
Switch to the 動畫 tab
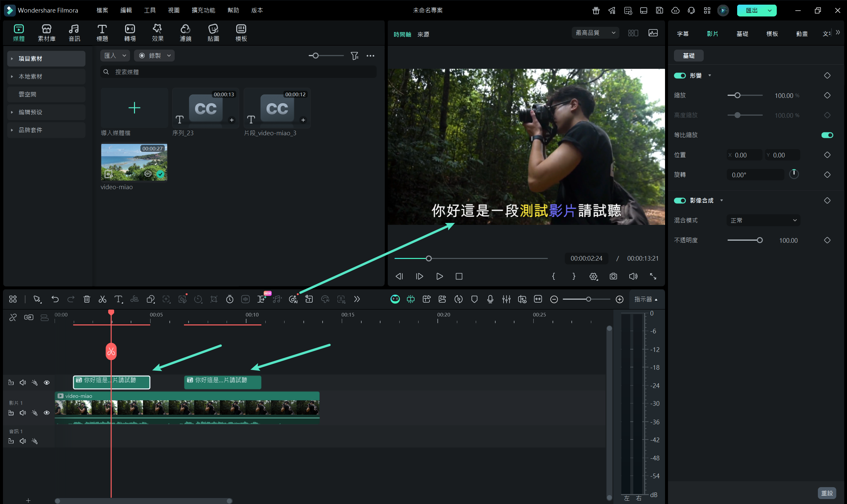(801, 34)
